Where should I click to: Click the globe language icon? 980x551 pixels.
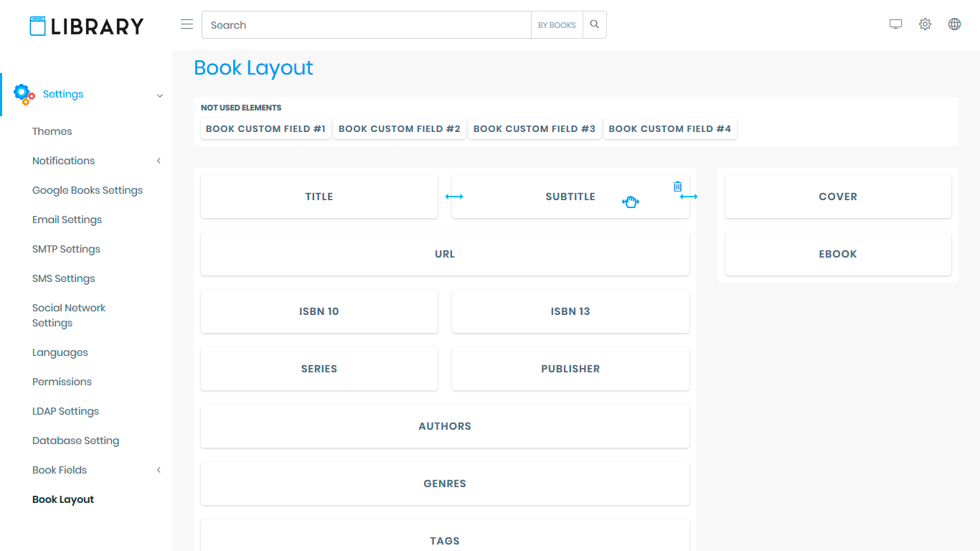954,24
